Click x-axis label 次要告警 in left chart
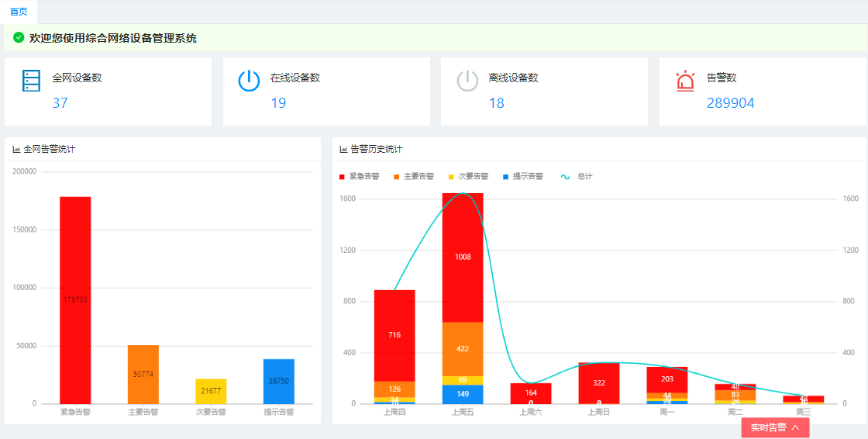 (211, 412)
